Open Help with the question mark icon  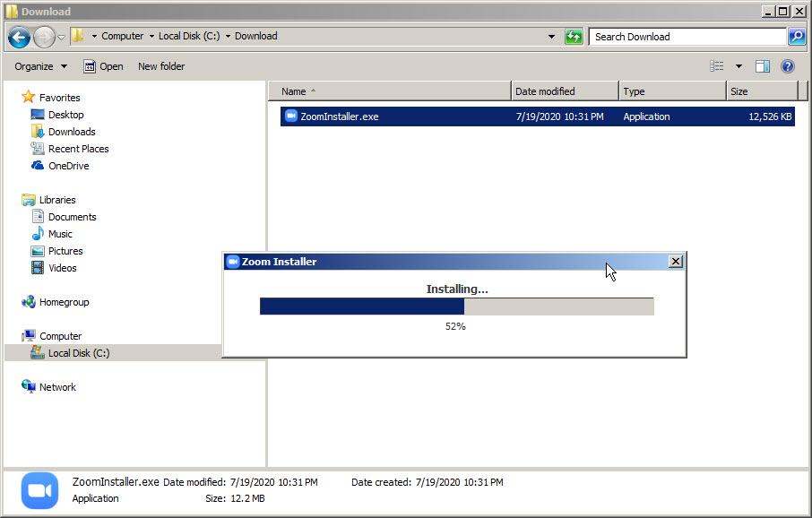tap(788, 65)
